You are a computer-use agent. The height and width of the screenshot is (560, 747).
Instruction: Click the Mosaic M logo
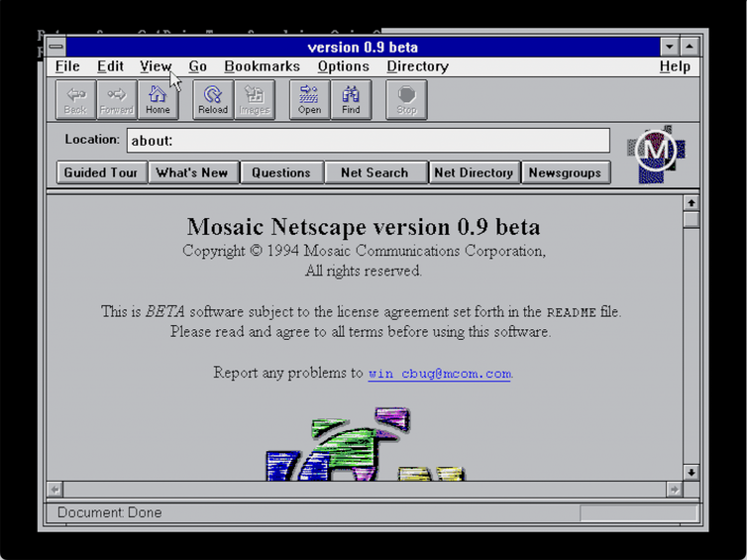(x=655, y=153)
